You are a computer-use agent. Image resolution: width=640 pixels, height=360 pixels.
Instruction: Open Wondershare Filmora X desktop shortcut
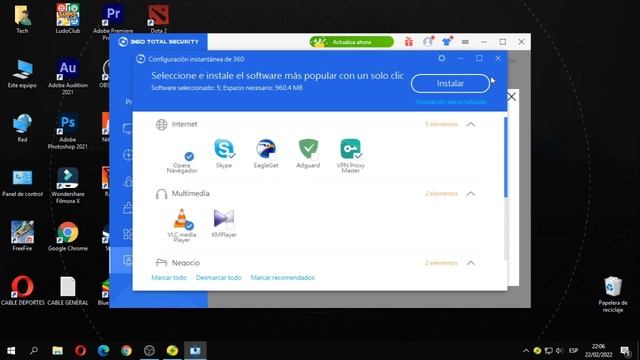(68, 186)
